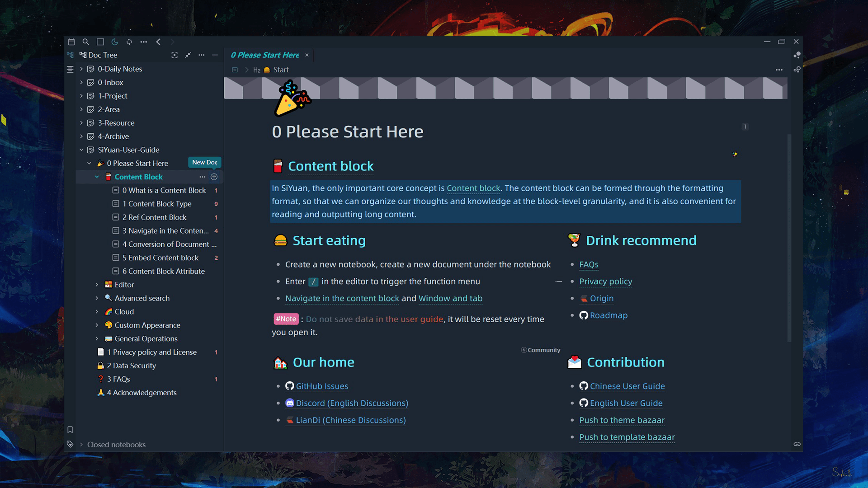Open the graph view icon at top right
Image resolution: width=868 pixels, height=488 pixels.
pos(797,55)
